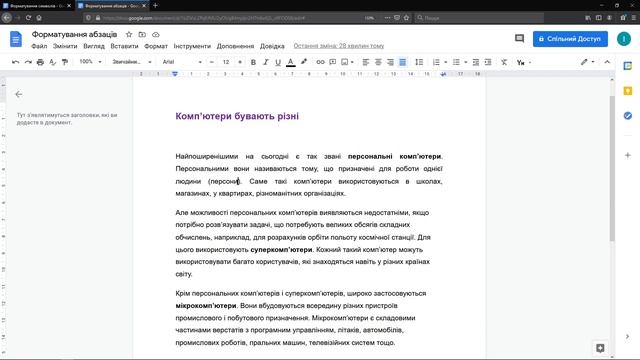Open Tasks side panel
The image size is (640, 360).
pos(628,116)
